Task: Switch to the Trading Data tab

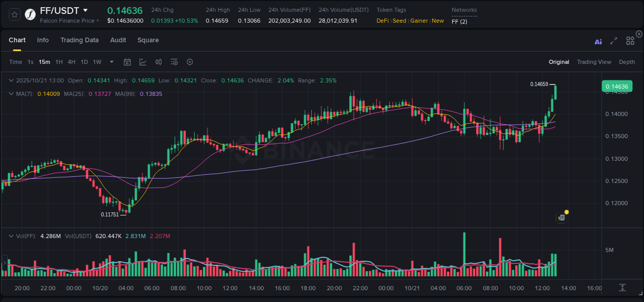Action: coord(79,40)
